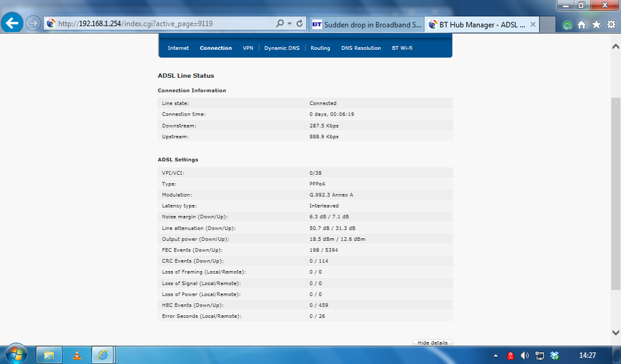
Task: Select upstream value '888.9 Kbps'
Action: (x=324, y=137)
